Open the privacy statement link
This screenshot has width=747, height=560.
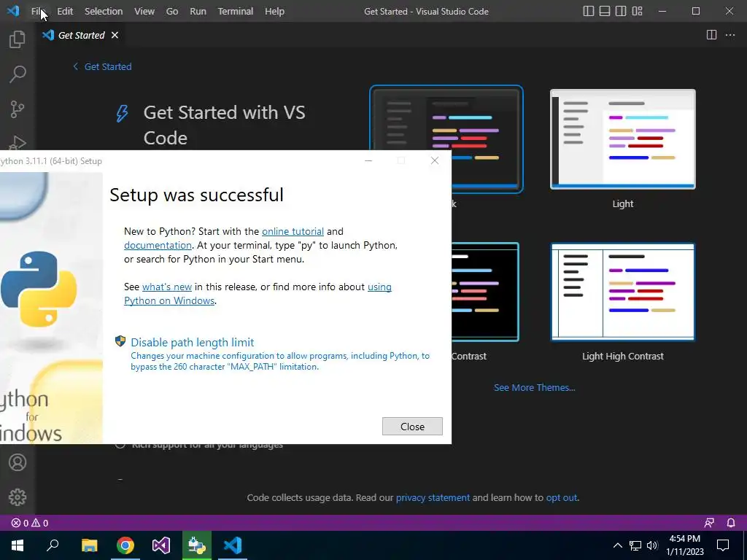[x=433, y=497]
